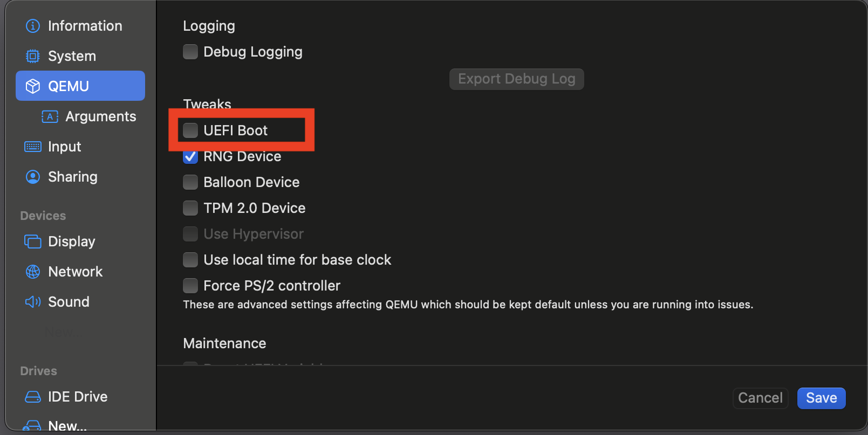
Task: Select the Sound speaker icon
Action: [32, 301]
